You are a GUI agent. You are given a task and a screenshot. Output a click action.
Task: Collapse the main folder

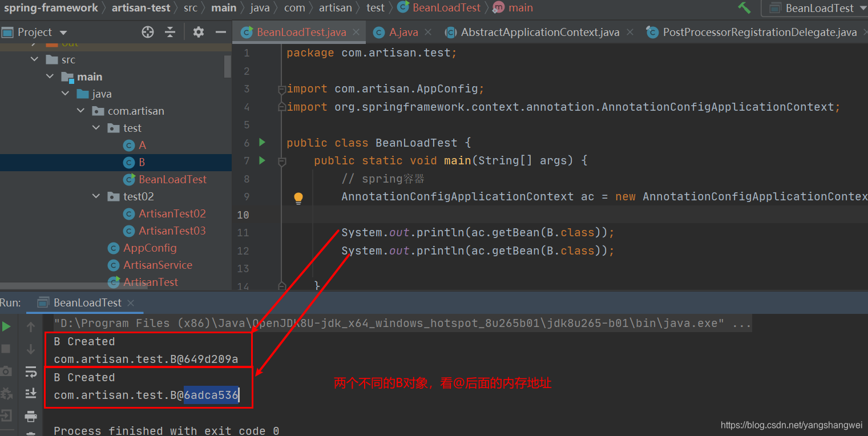pyautogui.click(x=51, y=76)
